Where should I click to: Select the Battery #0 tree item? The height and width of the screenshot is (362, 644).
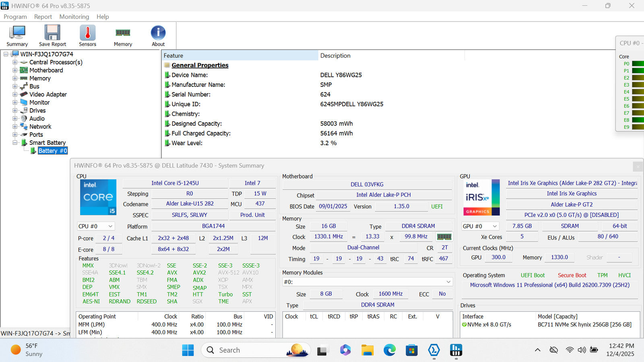53,151
